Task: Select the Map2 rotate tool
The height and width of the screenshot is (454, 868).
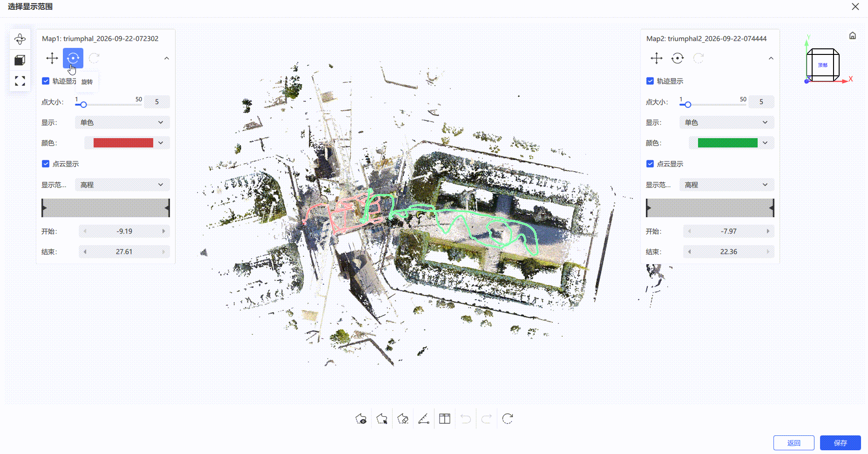Action: (x=678, y=58)
